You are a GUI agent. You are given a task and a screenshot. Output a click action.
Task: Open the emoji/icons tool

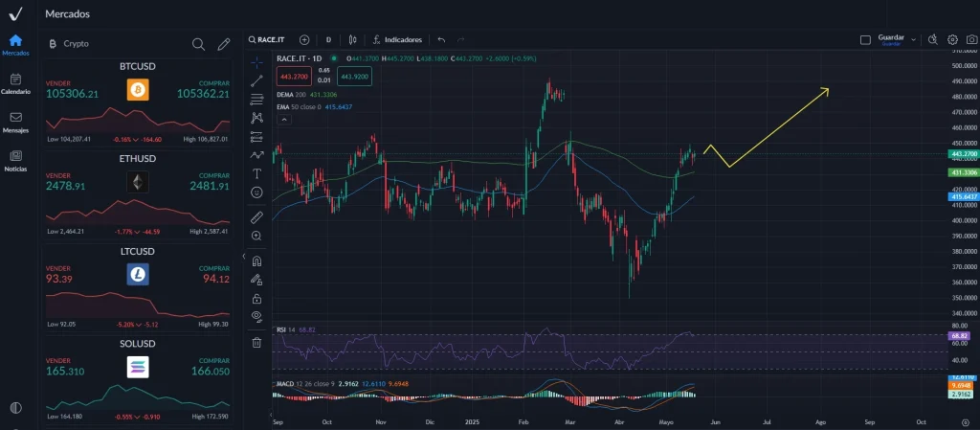point(256,192)
